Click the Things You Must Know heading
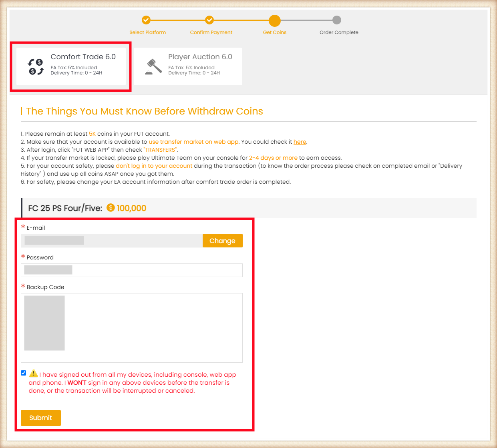 coord(145,111)
